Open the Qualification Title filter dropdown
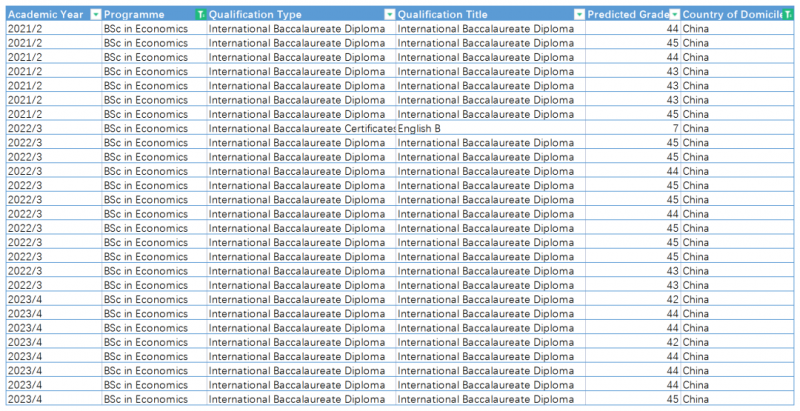 pos(579,15)
